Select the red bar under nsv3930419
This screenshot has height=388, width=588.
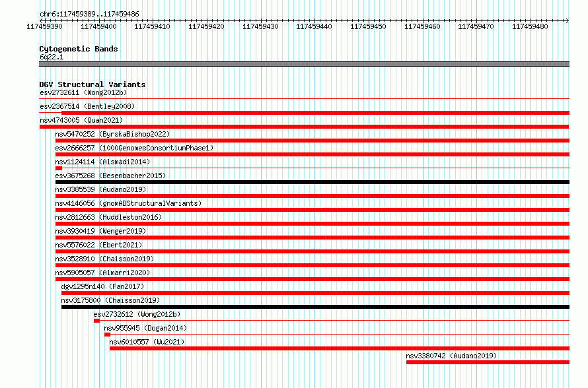coord(312,238)
